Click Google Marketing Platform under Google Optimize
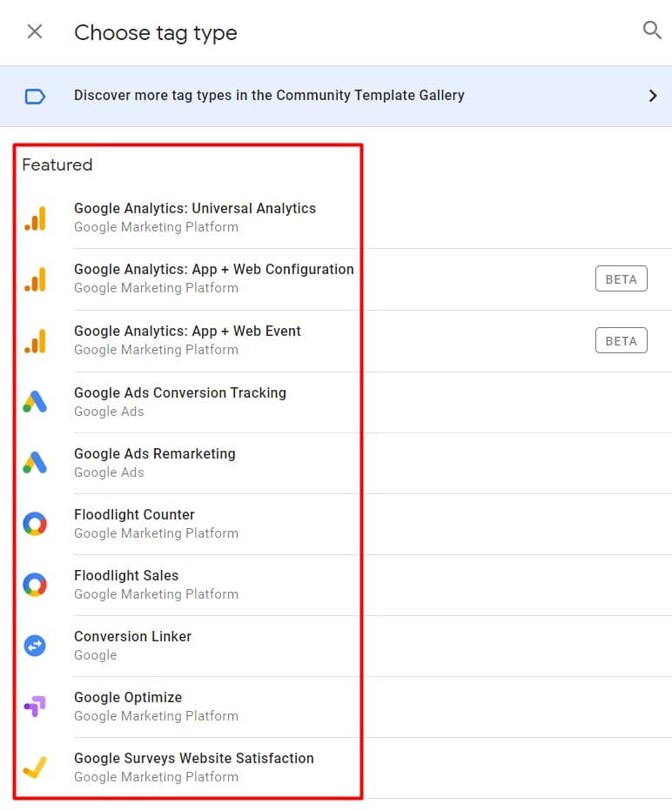The image size is (672, 811). [x=156, y=716]
